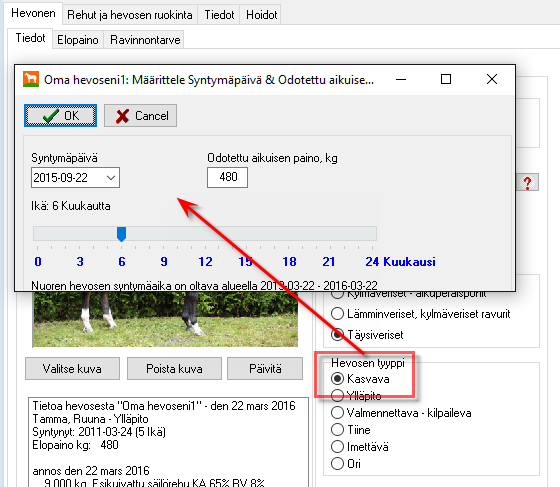560x487 pixels.
Task: Close the birthday dialog with X
Action: click(492, 79)
